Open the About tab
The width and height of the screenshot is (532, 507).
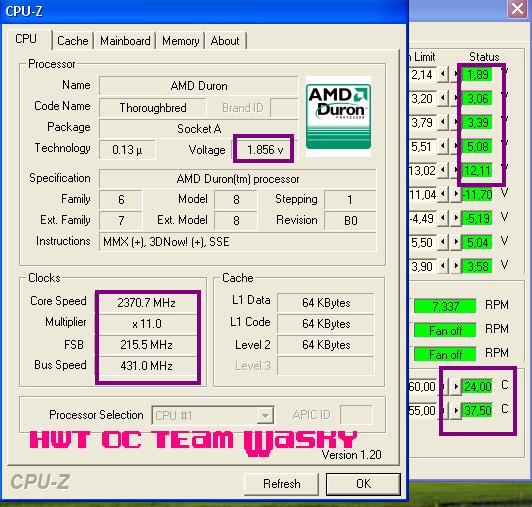click(x=225, y=41)
